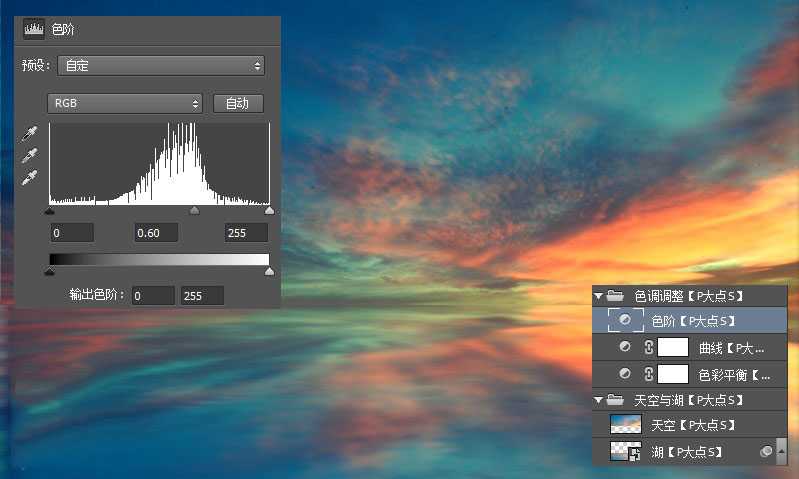
Task: Collapse the 色调调整 layer group
Action: click(599, 296)
